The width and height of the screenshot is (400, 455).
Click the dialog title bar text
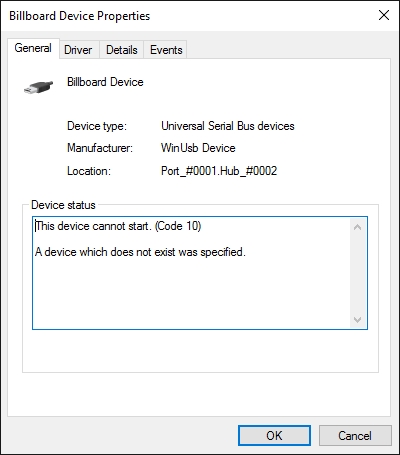click(x=80, y=16)
